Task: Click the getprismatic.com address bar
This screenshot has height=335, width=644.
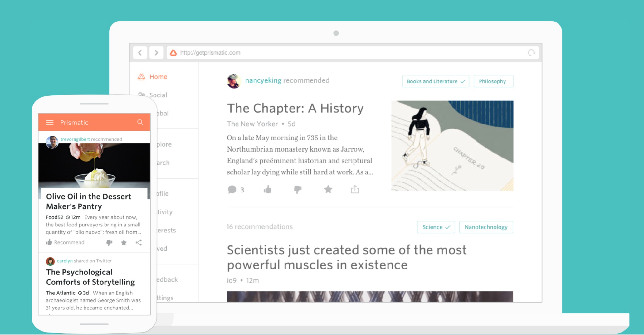Action: pyautogui.click(x=343, y=53)
